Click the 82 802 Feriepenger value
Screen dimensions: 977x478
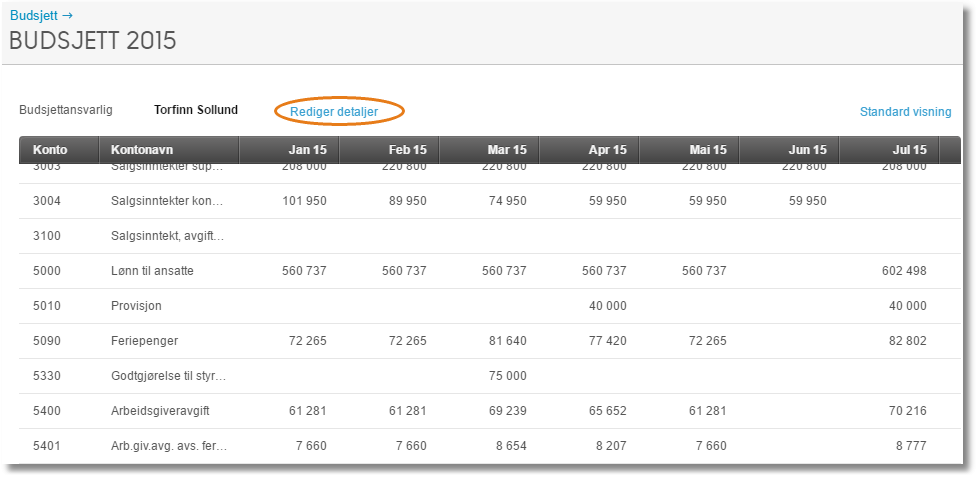[x=907, y=341]
